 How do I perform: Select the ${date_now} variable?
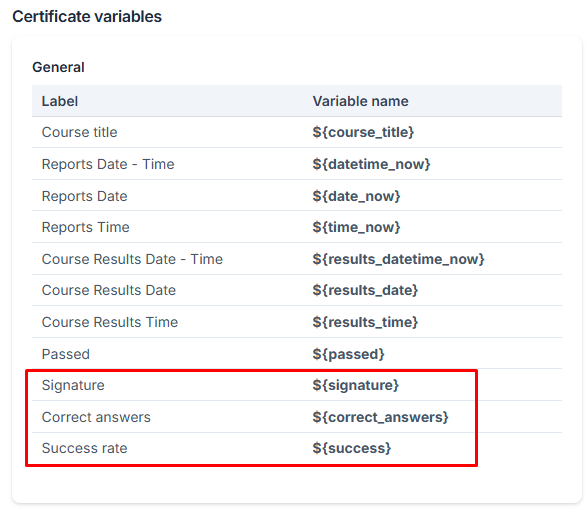tap(356, 196)
